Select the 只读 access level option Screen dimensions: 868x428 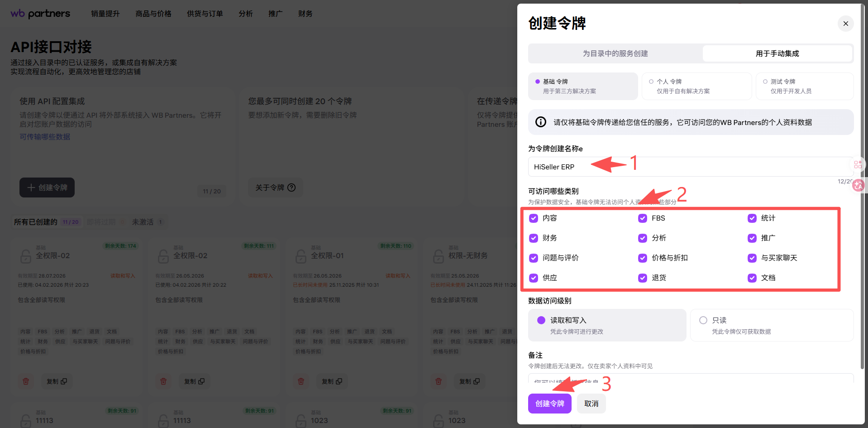pyautogui.click(x=703, y=320)
